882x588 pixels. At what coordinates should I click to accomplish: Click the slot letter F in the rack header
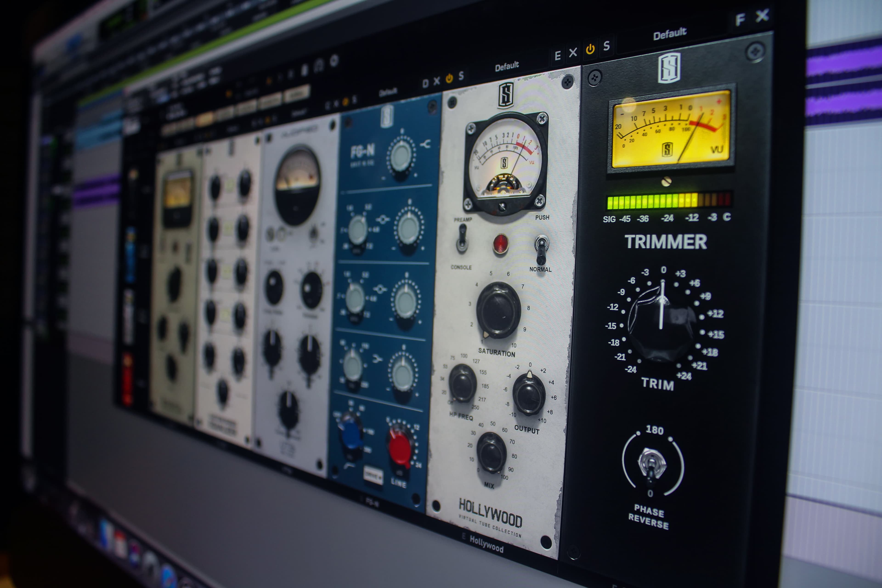[740, 20]
